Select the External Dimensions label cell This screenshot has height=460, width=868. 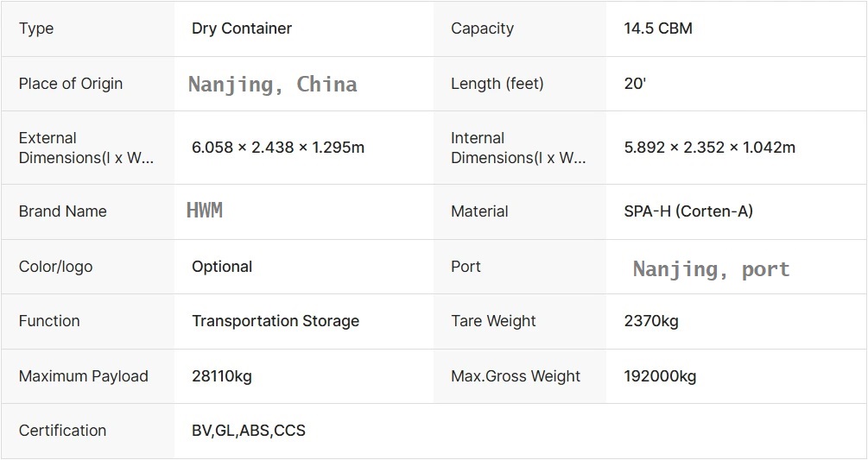pyautogui.click(x=86, y=148)
